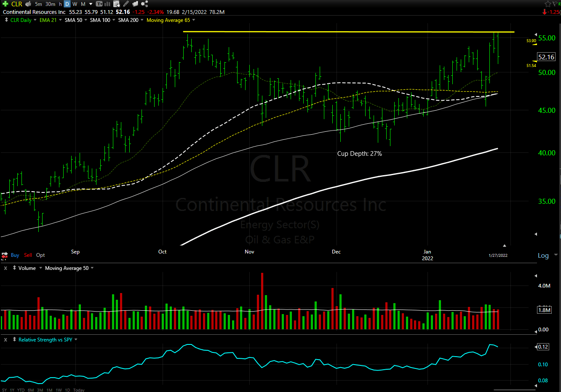Image resolution: width=561 pixels, height=392 pixels.
Task: Click the 52.16 price label on the axis
Action: [x=546, y=57]
